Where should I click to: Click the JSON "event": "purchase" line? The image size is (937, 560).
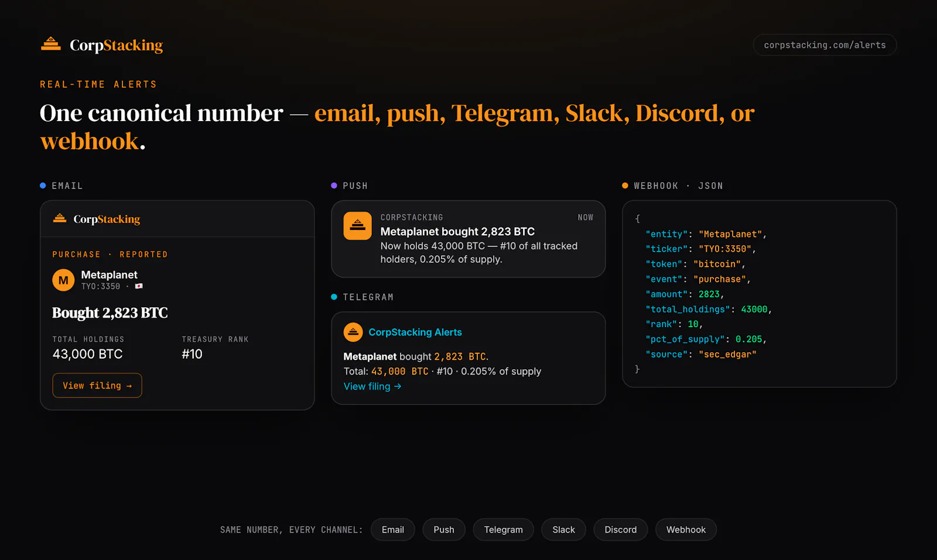click(x=698, y=279)
